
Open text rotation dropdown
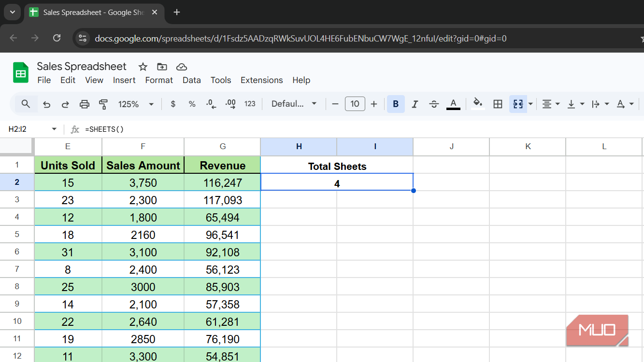625,104
